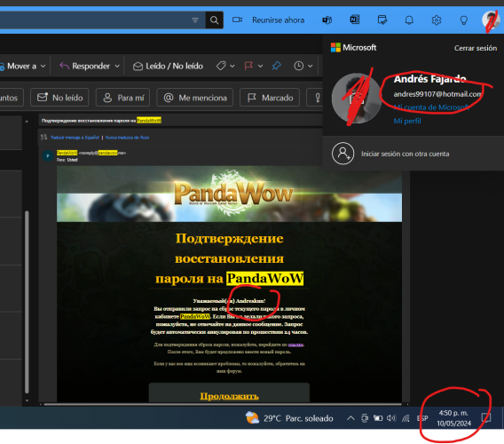Click the account avatar in header
Image resolution: width=504 pixels, height=444 pixels.
491,20
